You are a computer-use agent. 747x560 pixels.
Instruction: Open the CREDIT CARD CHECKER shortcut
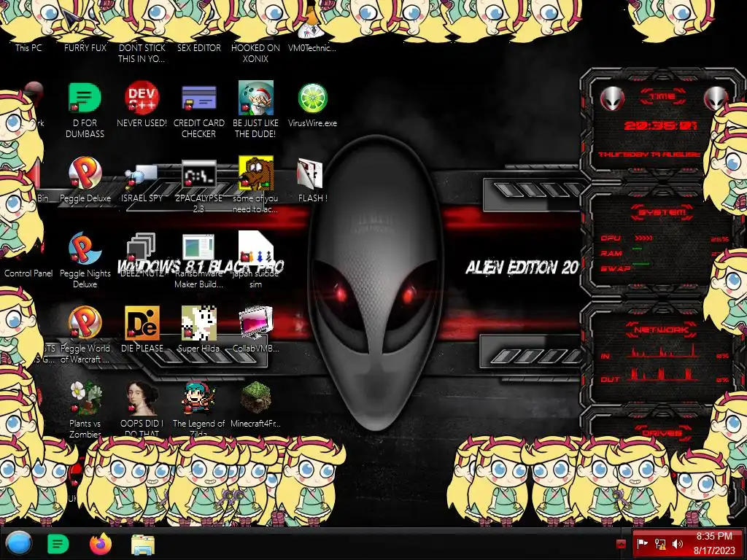pyautogui.click(x=198, y=98)
